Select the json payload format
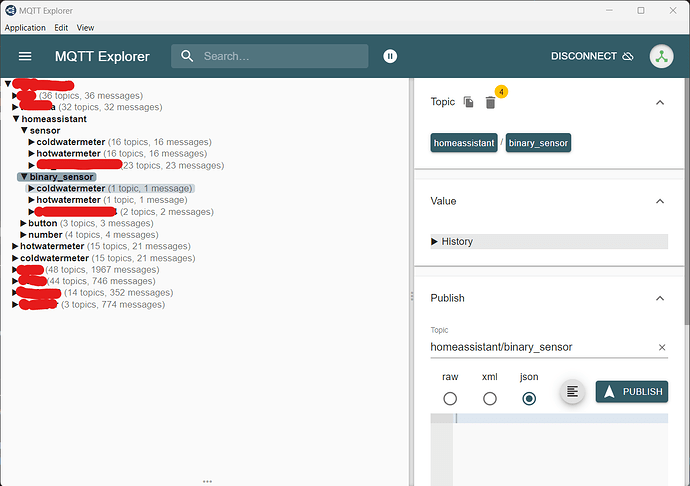The image size is (690, 486). [x=529, y=398]
